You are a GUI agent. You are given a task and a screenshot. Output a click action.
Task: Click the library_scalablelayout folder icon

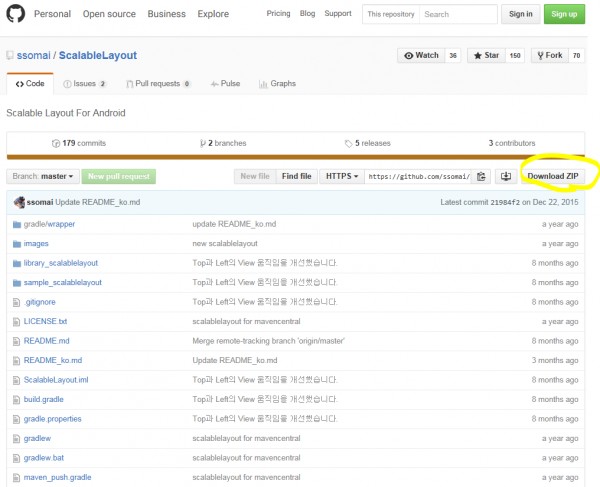[16, 263]
